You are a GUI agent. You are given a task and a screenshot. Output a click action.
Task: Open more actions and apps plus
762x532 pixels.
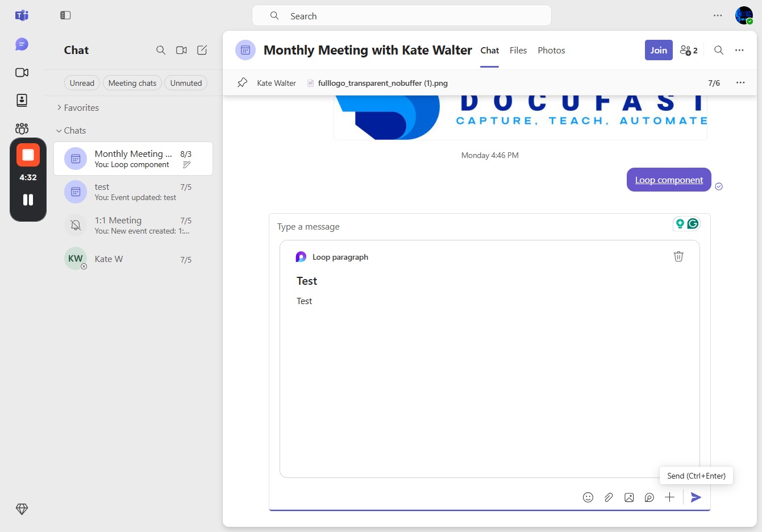(x=670, y=497)
